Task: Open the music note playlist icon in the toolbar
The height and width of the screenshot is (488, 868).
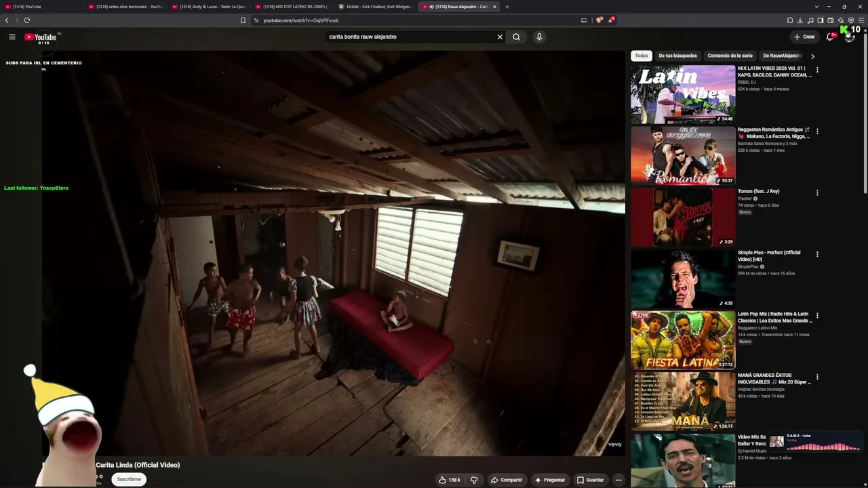Action: click(810, 20)
